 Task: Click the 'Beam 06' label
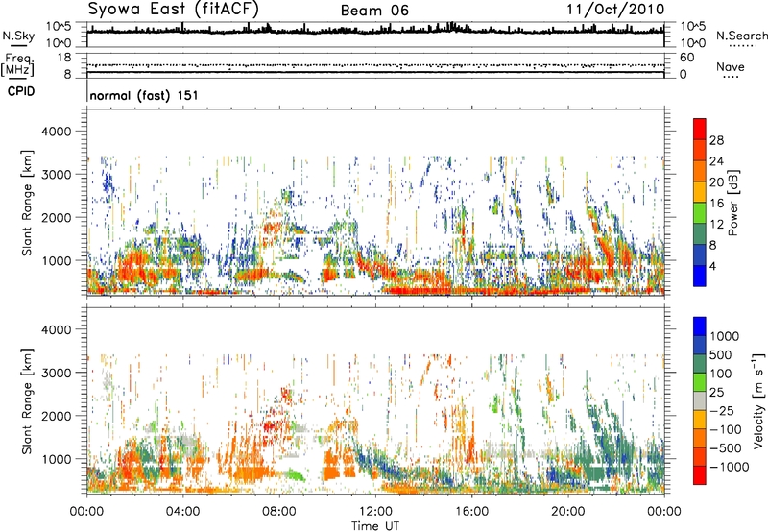(x=374, y=11)
